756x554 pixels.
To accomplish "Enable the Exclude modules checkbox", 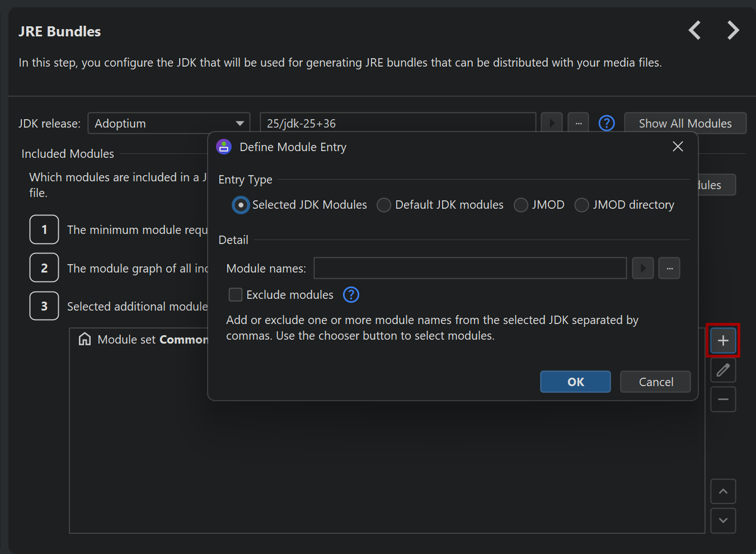I will click(x=236, y=294).
